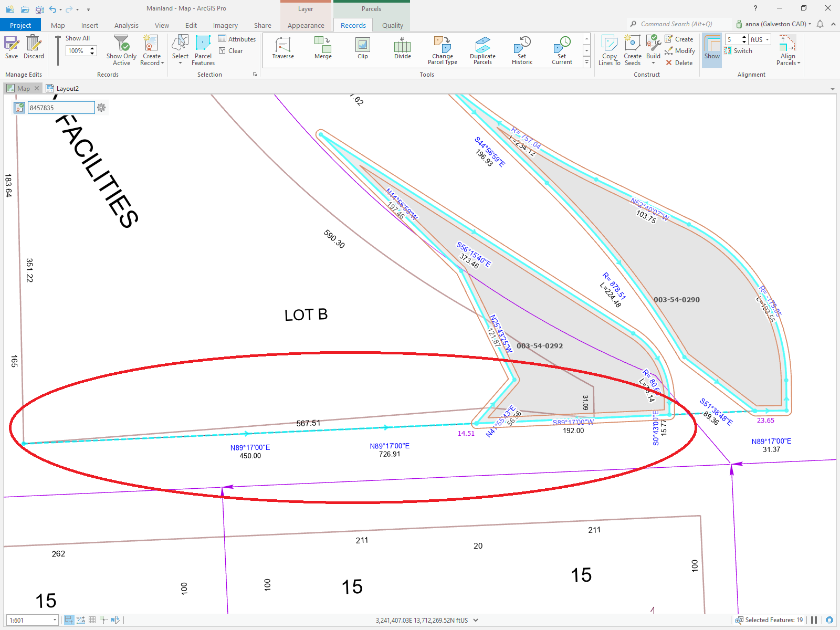Start the Merge parcels tool
The height and width of the screenshot is (630, 840).
coord(323,48)
